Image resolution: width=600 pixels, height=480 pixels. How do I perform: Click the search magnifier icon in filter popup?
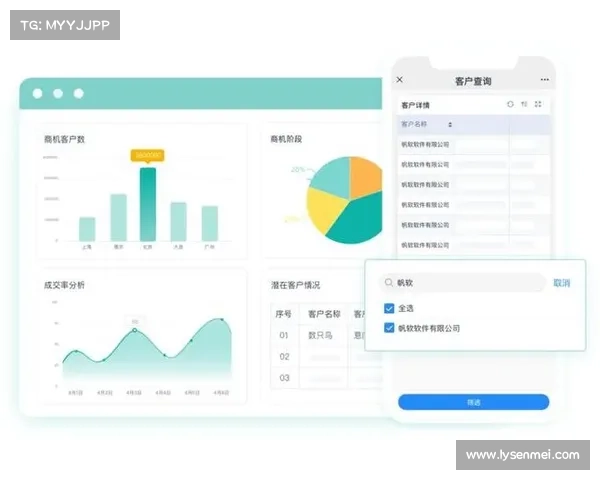click(x=389, y=283)
